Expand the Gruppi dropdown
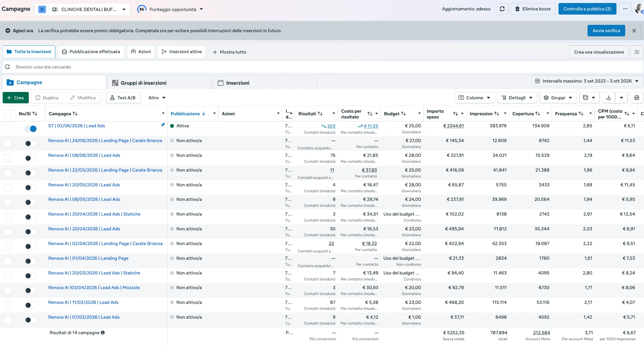This screenshot has height=346, width=644. click(x=558, y=98)
